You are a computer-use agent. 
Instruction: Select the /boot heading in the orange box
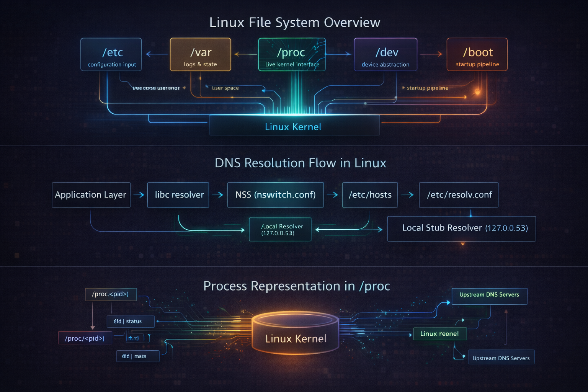coord(478,52)
